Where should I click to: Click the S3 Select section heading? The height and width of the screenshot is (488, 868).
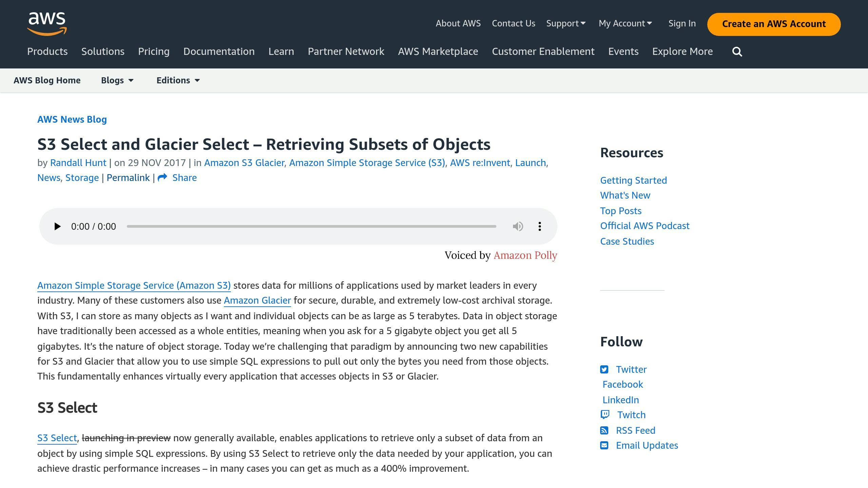click(67, 408)
